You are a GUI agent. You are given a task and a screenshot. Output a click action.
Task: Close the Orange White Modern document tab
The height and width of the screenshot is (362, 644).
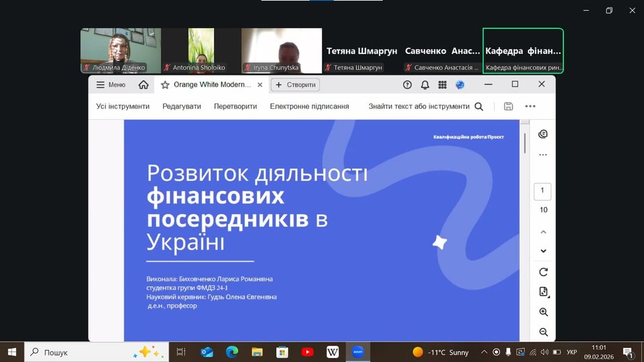[x=260, y=85]
